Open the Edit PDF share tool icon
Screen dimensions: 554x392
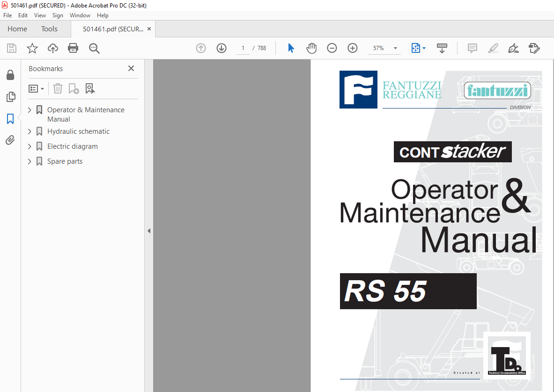click(x=534, y=48)
